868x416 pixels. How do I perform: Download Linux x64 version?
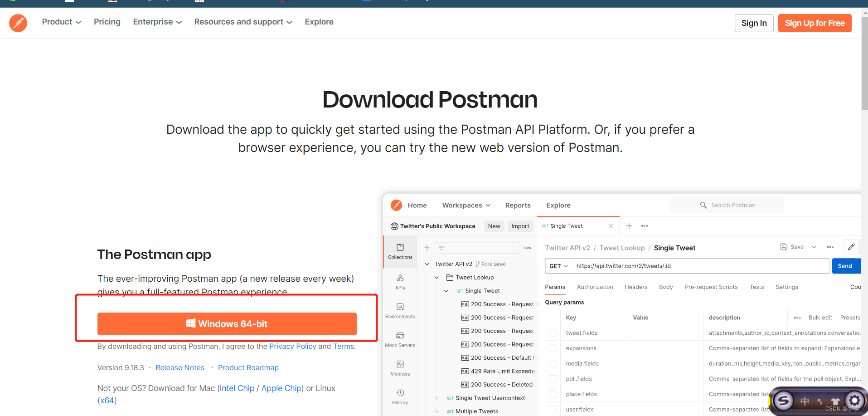[107, 401]
